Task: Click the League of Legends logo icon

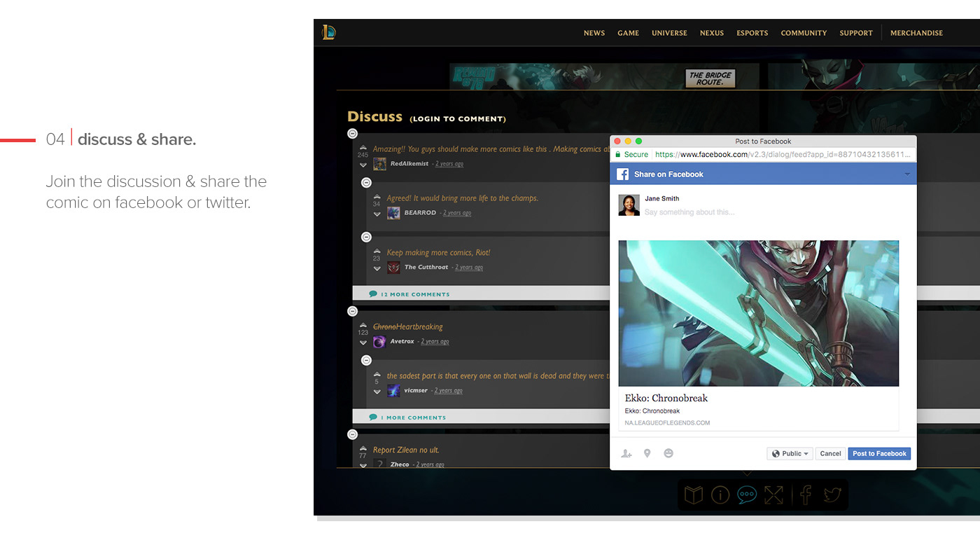Action: 328,32
